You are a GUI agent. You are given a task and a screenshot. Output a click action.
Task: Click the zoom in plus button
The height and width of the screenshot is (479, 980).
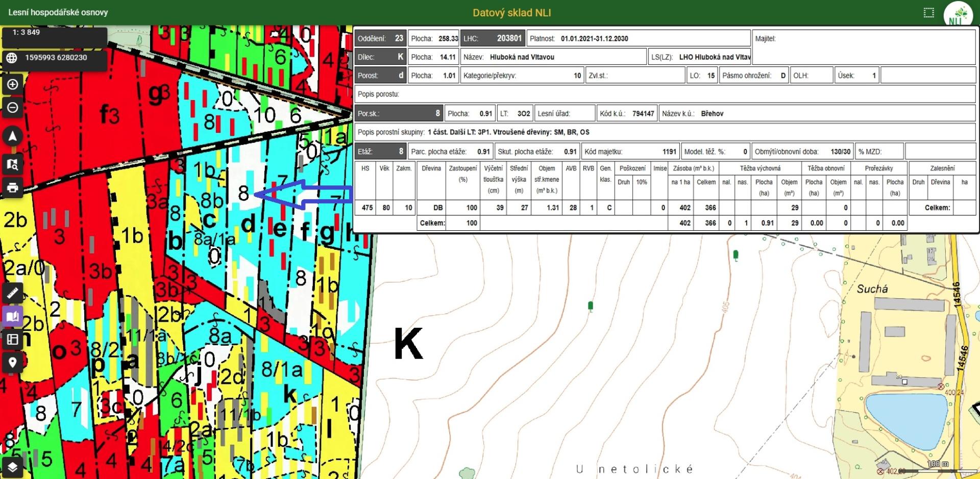[13, 84]
